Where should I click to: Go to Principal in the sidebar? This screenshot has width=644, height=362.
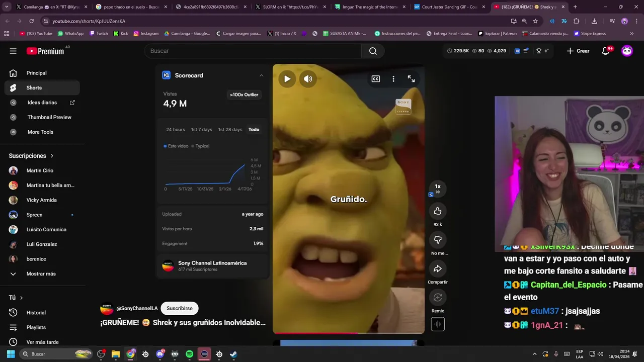point(42,73)
